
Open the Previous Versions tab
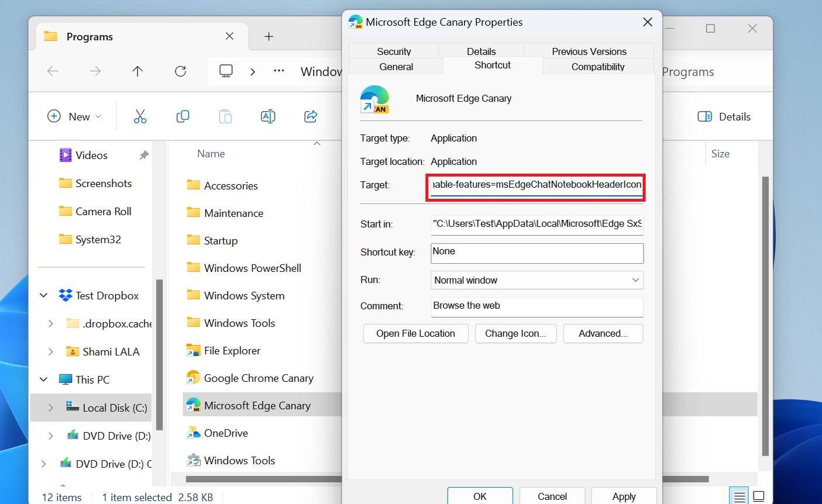588,51
